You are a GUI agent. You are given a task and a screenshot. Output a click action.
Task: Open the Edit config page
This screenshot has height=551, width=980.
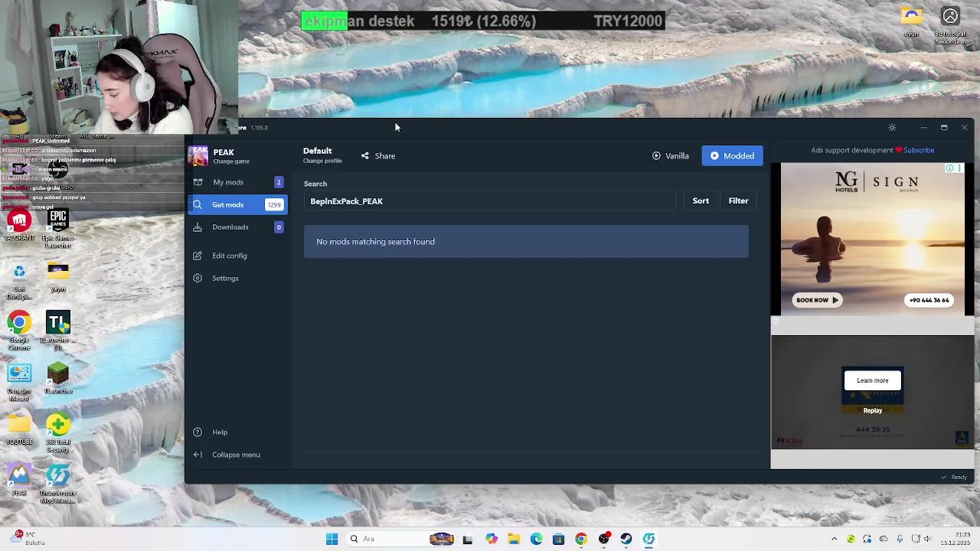coord(237,256)
